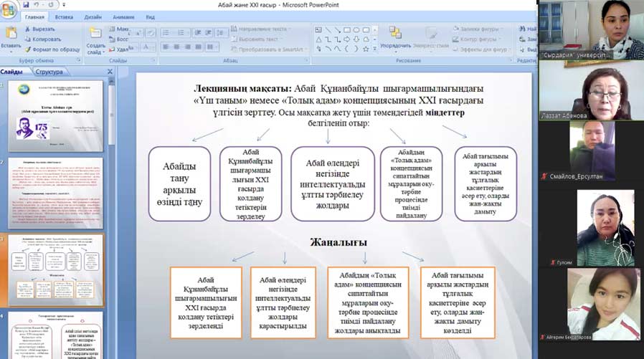Open the round Office button menu

click(x=9, y=9)
